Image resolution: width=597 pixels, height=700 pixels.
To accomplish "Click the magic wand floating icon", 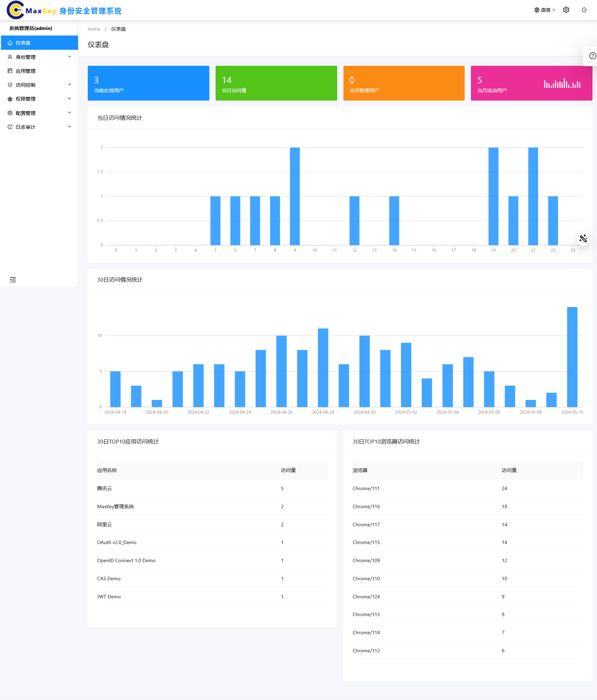I will pyautogui.click(x=583, y=239).
